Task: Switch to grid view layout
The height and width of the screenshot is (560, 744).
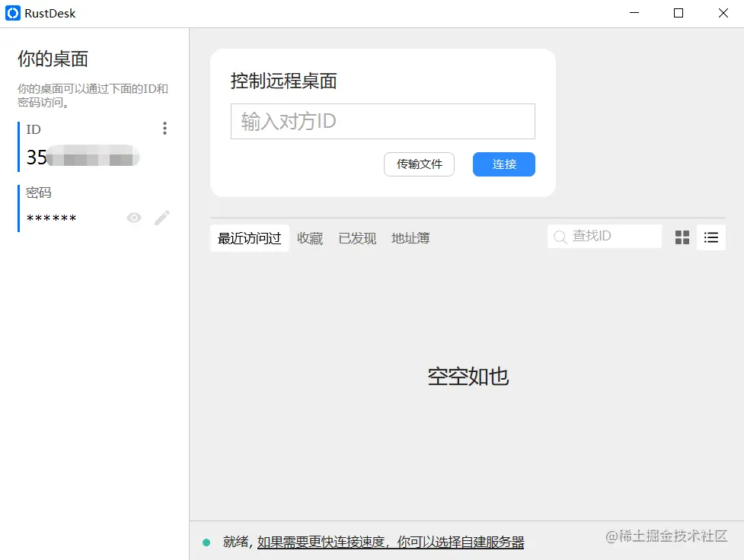Action: [x=682, y=237]
